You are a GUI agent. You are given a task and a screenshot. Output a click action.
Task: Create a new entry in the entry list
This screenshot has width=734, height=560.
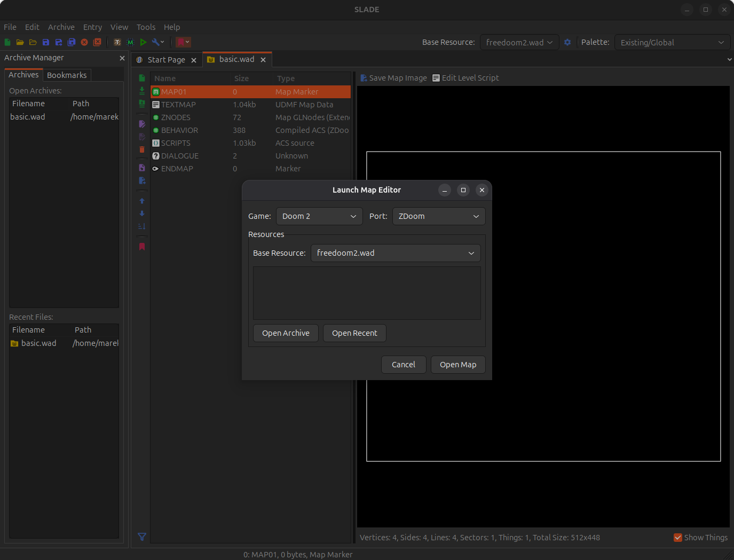[141, 77]
